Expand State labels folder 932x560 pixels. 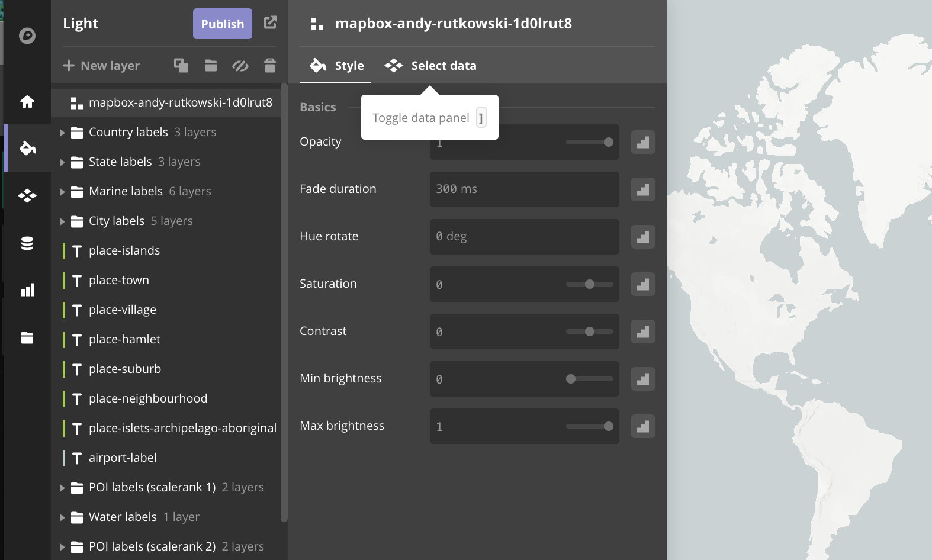62,162
